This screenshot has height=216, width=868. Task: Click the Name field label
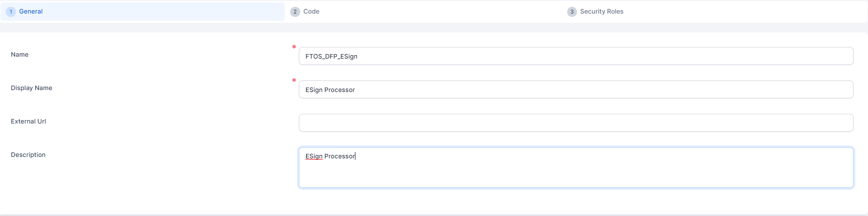[x=20, y=55]
